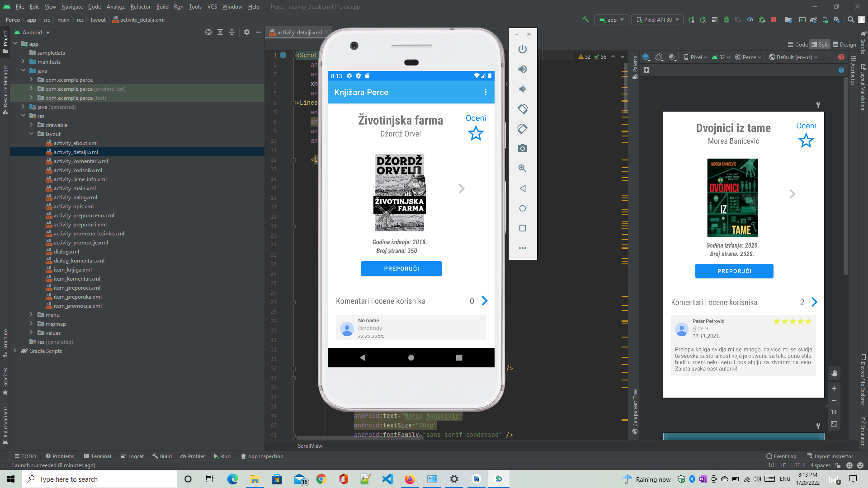Switch the editor to Design view
Viewport: 868px width, 488px height.
tap(844, 44)
